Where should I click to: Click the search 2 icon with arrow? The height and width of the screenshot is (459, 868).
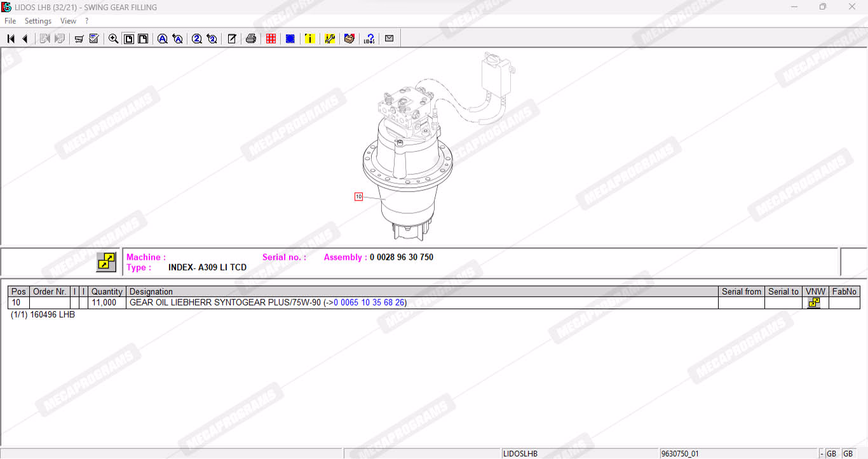coord(212,39)
